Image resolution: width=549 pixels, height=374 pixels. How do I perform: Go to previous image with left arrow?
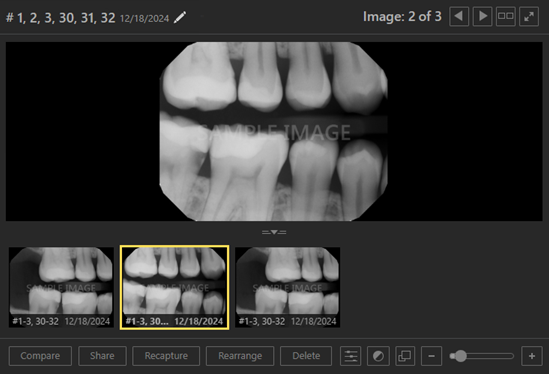[459, 16]
